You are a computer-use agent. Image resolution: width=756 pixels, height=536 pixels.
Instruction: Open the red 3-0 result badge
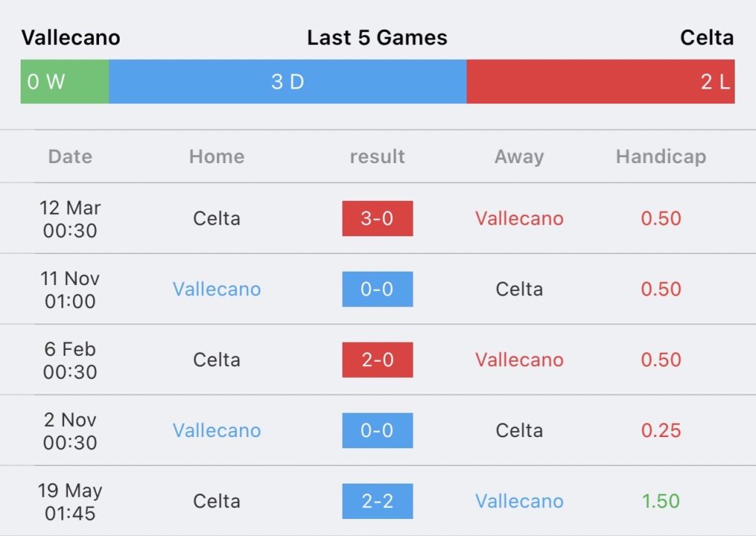[x=377, y=219]
